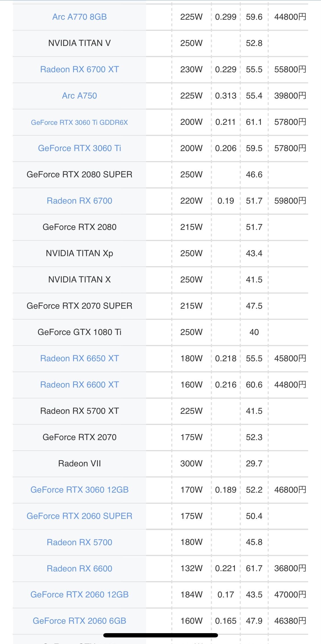Click the NVIDIA TITAN V row name
Viewport: 321px width, 644px height.
click(79, 43)
